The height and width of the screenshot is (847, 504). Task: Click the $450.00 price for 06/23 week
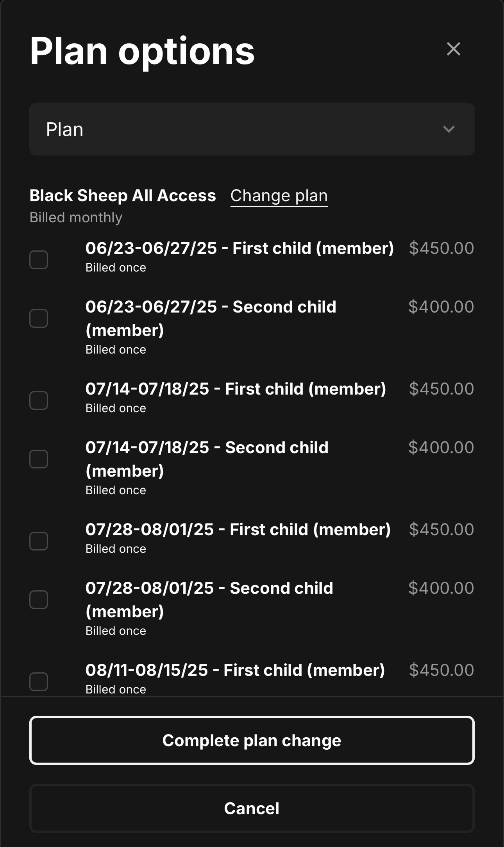[441, 248]
